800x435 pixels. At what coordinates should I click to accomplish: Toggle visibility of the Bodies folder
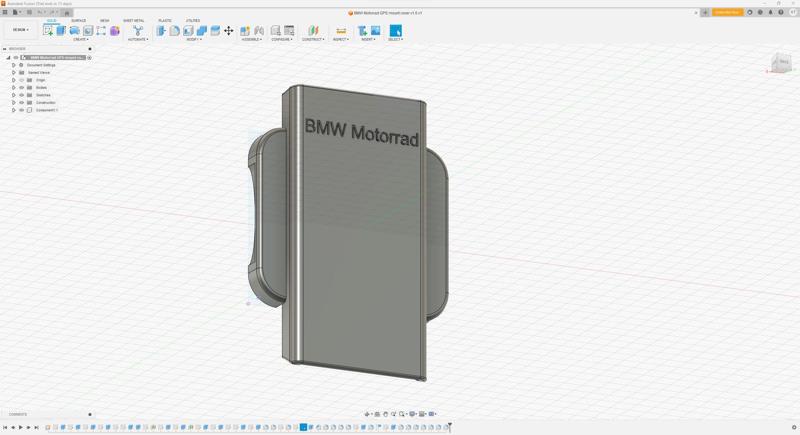click(21, 88)
